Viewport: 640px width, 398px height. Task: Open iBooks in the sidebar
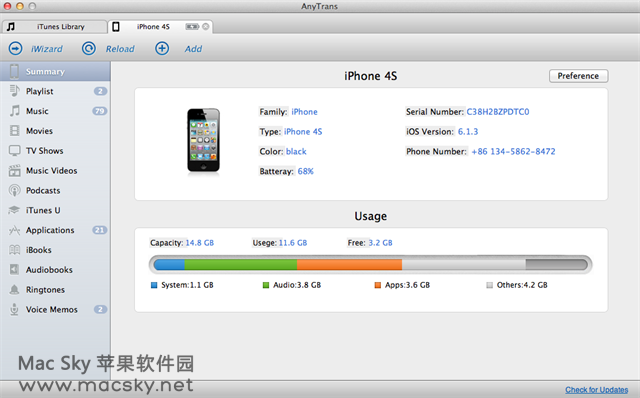coord(55,250)
